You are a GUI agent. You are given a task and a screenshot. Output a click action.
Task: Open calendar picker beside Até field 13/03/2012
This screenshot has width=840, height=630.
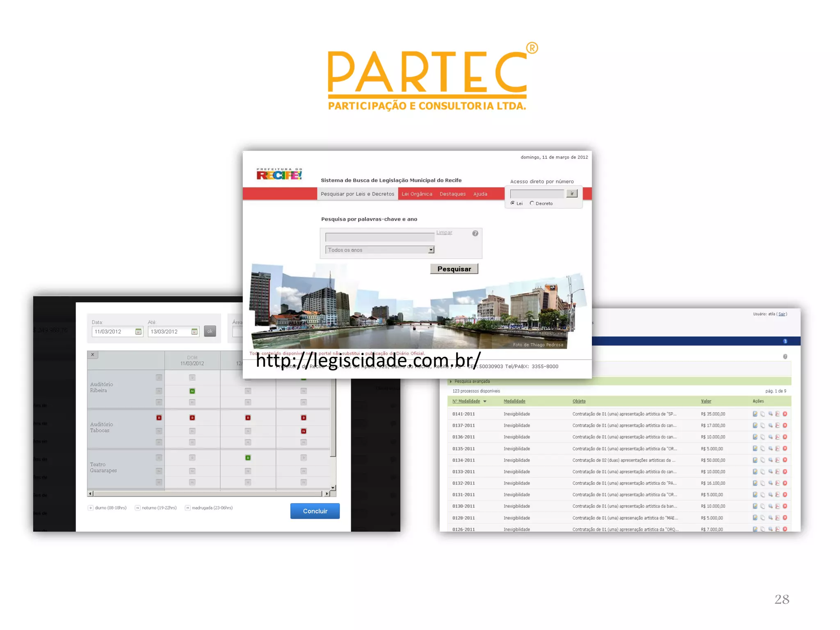tap(194, 331)
